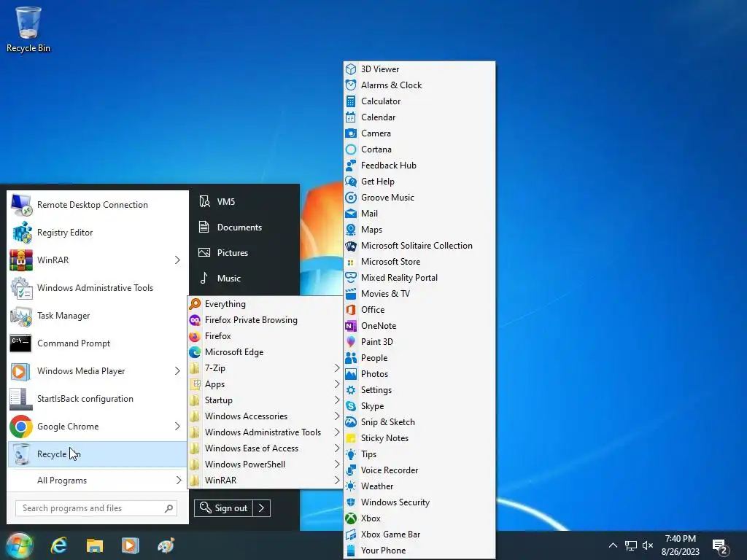Viewport: 747px width, 560px height.
Task: Launch Paint 3D icon
Action: point(351,342)
